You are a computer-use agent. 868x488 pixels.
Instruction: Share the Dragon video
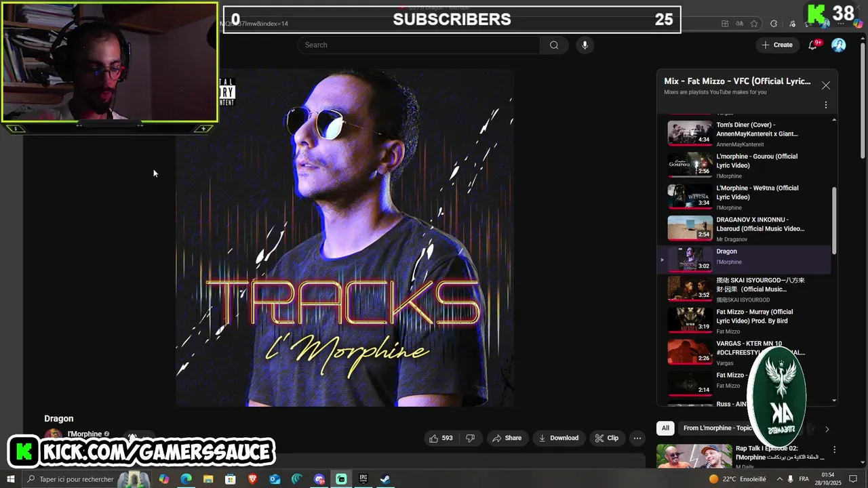pos(507,438)
